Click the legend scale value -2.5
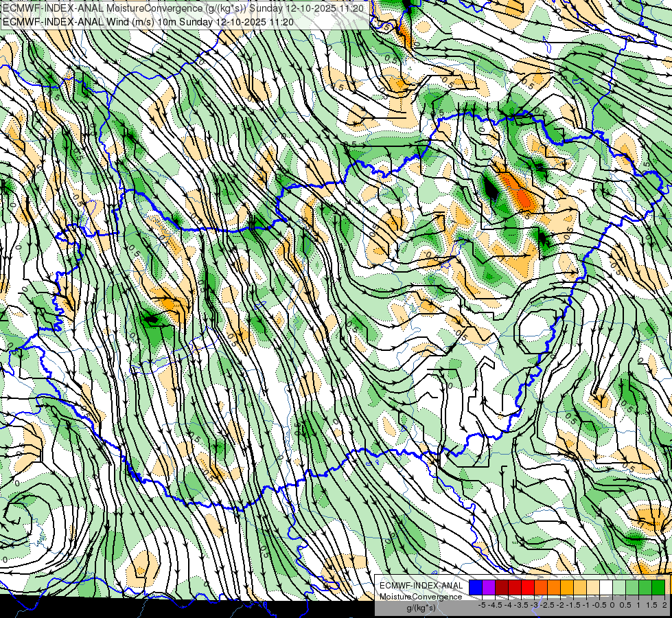Viewport: 672px width, 618px height. pos(547,605)
